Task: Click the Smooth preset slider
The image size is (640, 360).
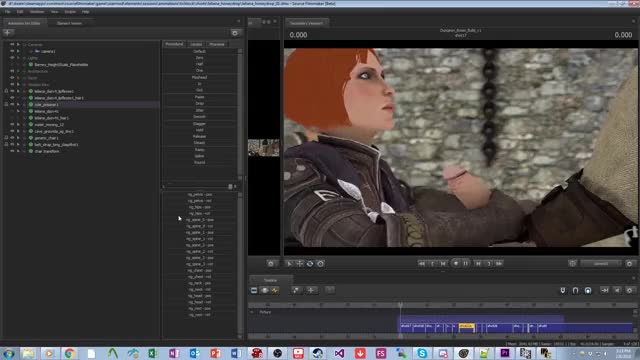Action: (x=200, y=117)
